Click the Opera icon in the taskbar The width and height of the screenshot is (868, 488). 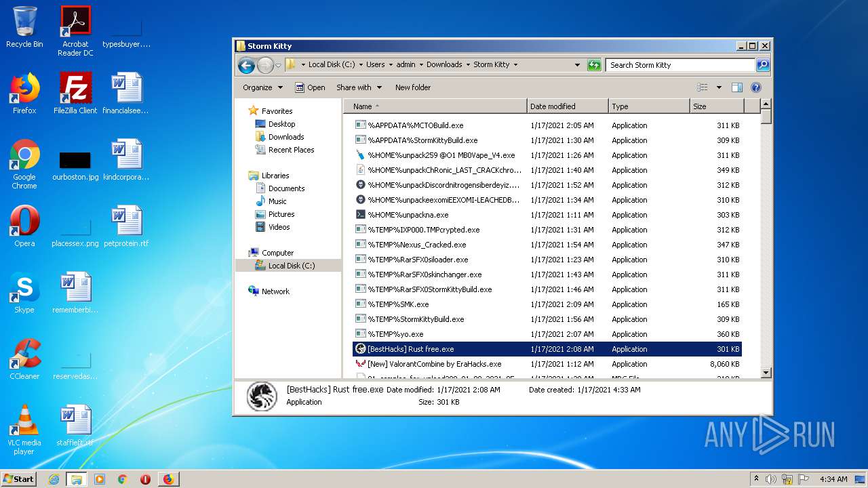tap(145, 479)
